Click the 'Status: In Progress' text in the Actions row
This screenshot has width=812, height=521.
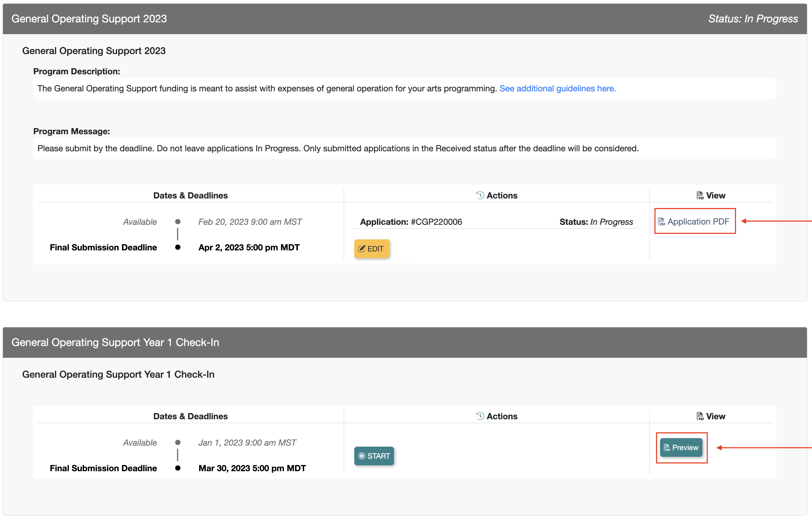pyautogui.click(x=596, y=222)
